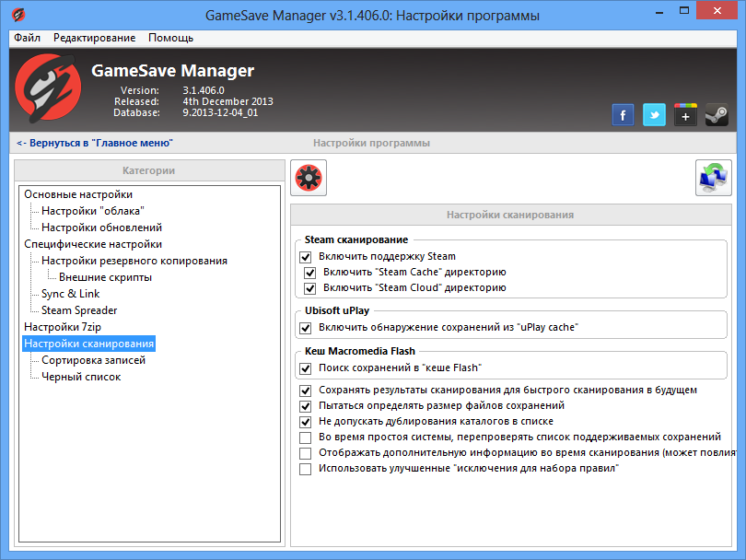Viewport: 746px width, 560px height.
Task: Open the Редактирование menu
Action: [94, 38]
